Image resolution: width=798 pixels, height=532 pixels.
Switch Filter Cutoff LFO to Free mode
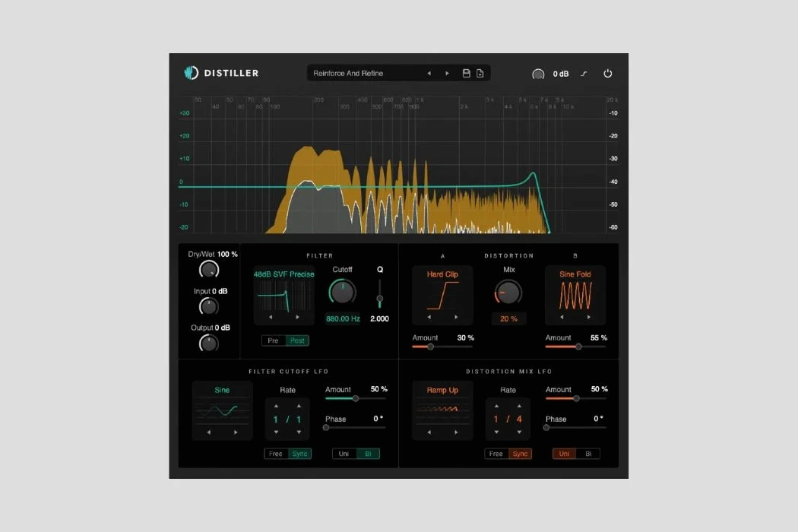[x=276, y=454]
